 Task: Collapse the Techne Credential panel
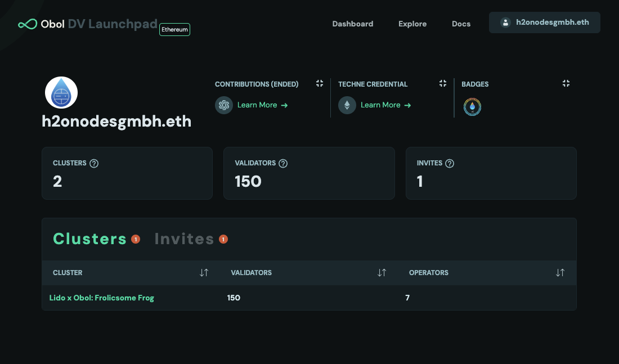(443, 83)
